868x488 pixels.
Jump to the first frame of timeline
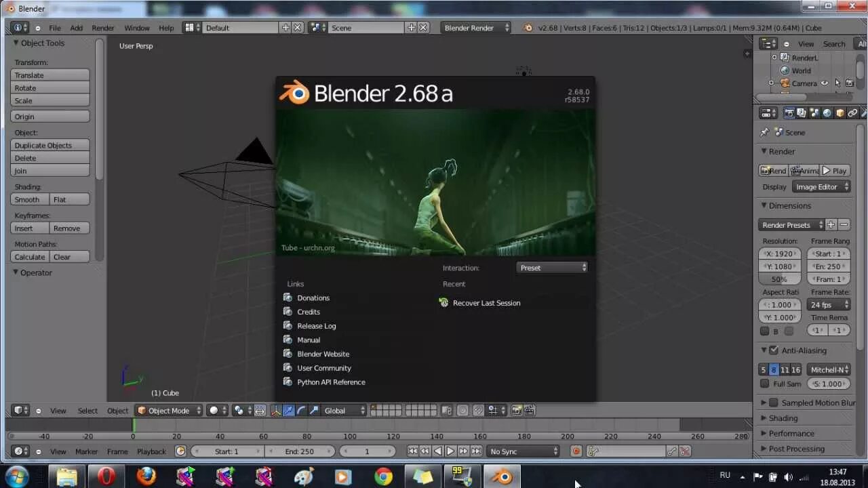[412, 451]
